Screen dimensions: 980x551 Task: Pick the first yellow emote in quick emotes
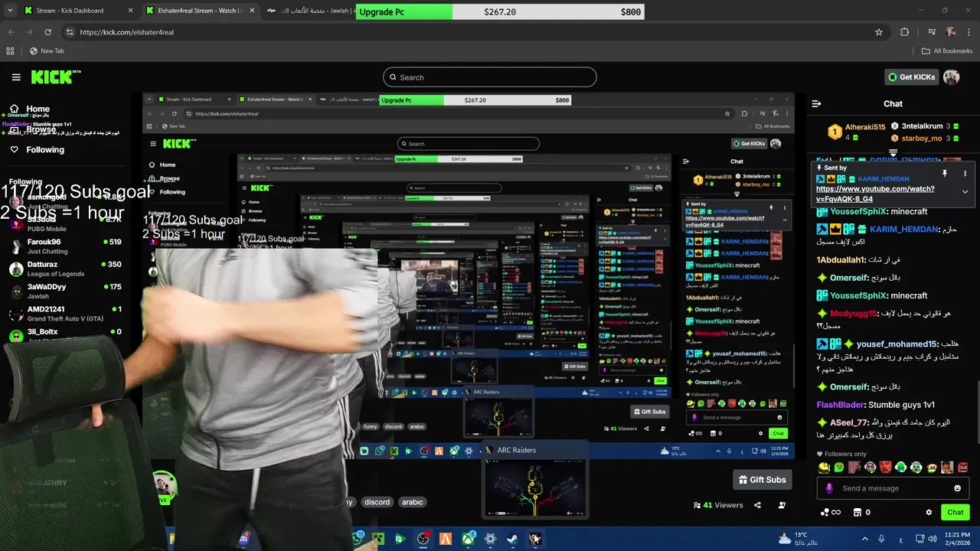(824, 467)
